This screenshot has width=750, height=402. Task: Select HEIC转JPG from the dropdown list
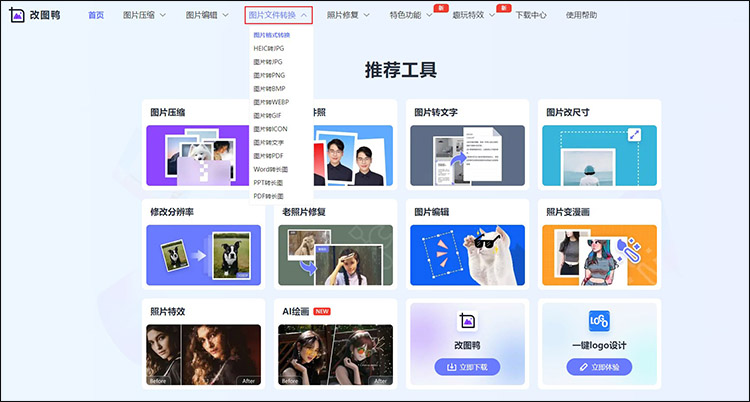point(269,48)
